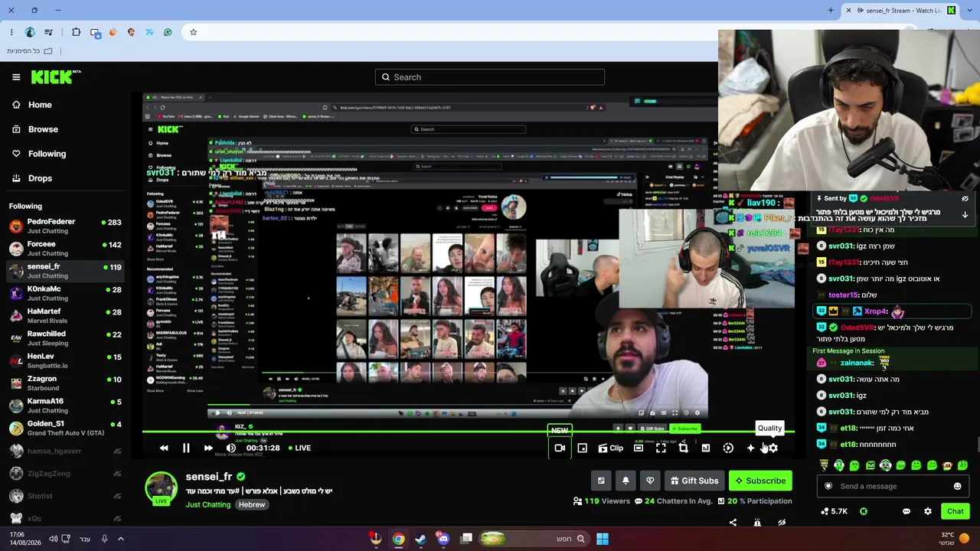The image size is (980, 551).
Task: Click the sparkle icon in player controls
Action: coord(750,448)
